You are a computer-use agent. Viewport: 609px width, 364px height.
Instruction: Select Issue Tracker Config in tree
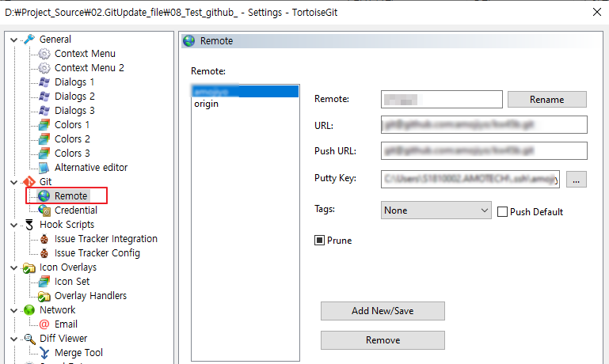[x=97, y=253]
